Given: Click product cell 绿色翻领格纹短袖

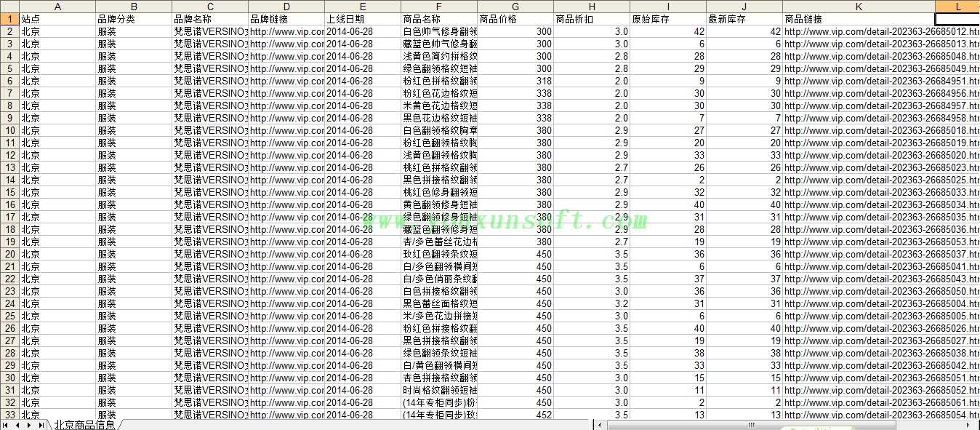Looking at the screenshot, I should [x=439, y=68].
